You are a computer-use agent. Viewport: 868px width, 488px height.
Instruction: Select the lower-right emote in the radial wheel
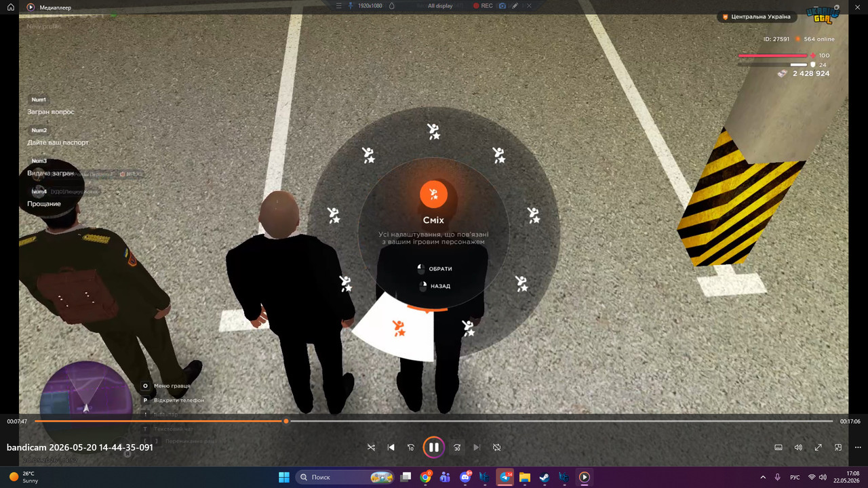coord(521,283)
